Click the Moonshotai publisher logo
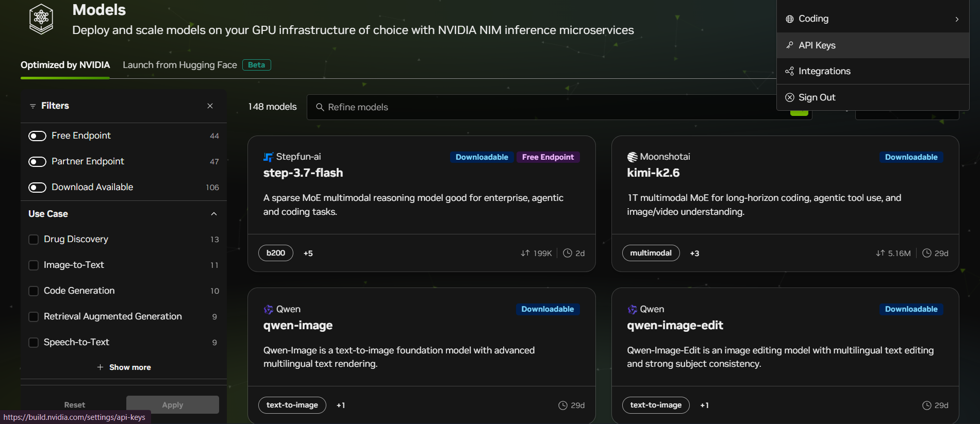Image resolution: width=980 pixels, height=424 pixels. pyautogui.click(x=632, y=157)
